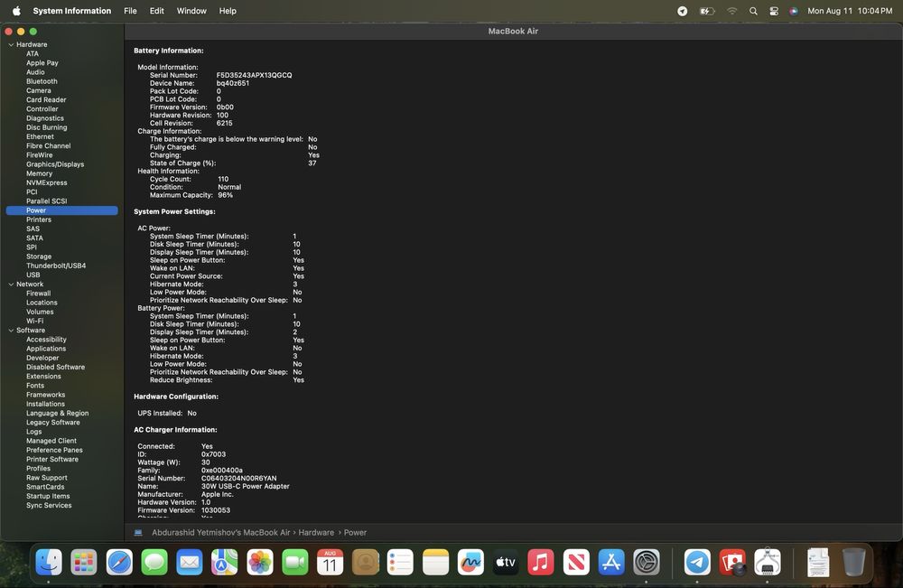The height and width of the screenshot is (588, 903).
Task: Launch Safari from the Dock
Action: point(119,562)
